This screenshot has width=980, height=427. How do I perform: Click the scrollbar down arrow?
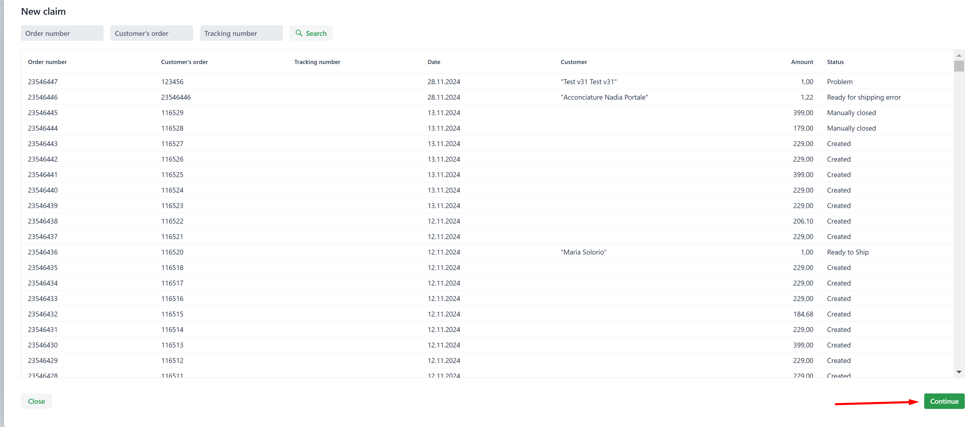click(959, 372)
